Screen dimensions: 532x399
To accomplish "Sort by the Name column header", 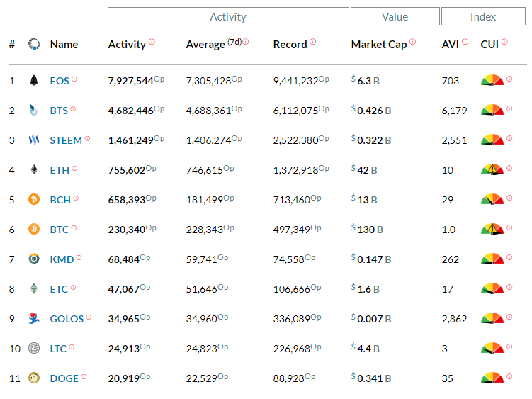I will pos(64,45).
